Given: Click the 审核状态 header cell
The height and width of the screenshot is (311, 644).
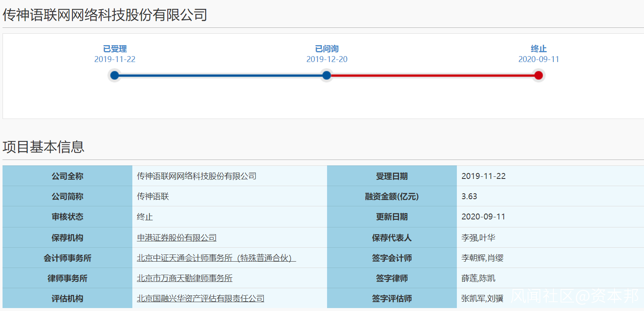Looking at the screenshot, I should (67, 217).
